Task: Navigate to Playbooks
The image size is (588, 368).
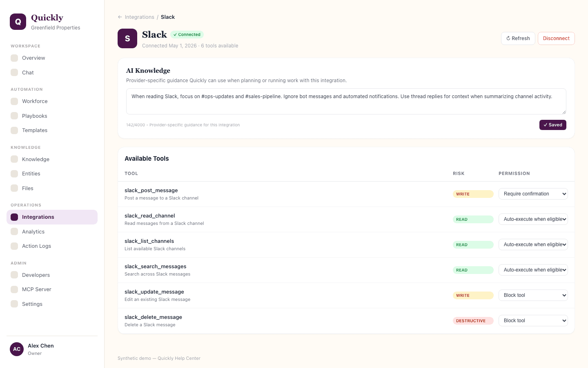Action: pos(52,116)
